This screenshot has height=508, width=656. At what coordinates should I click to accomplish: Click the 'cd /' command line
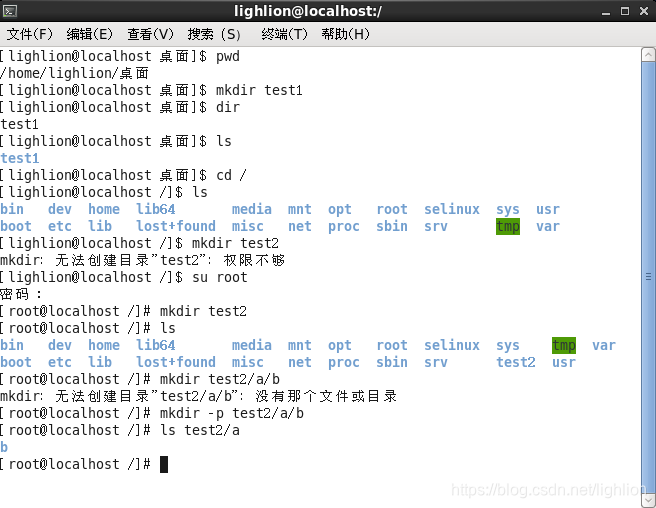(124, 175)
